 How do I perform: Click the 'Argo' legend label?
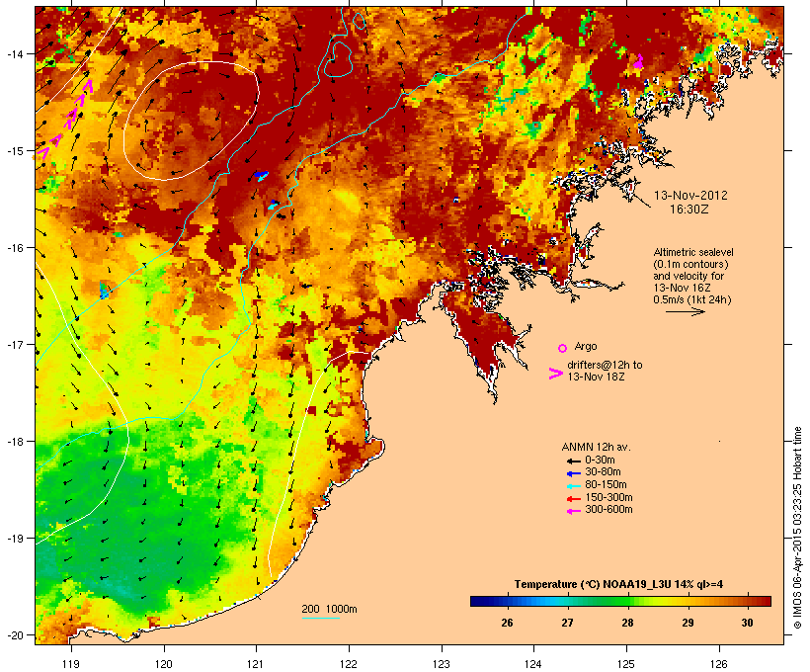586,346
